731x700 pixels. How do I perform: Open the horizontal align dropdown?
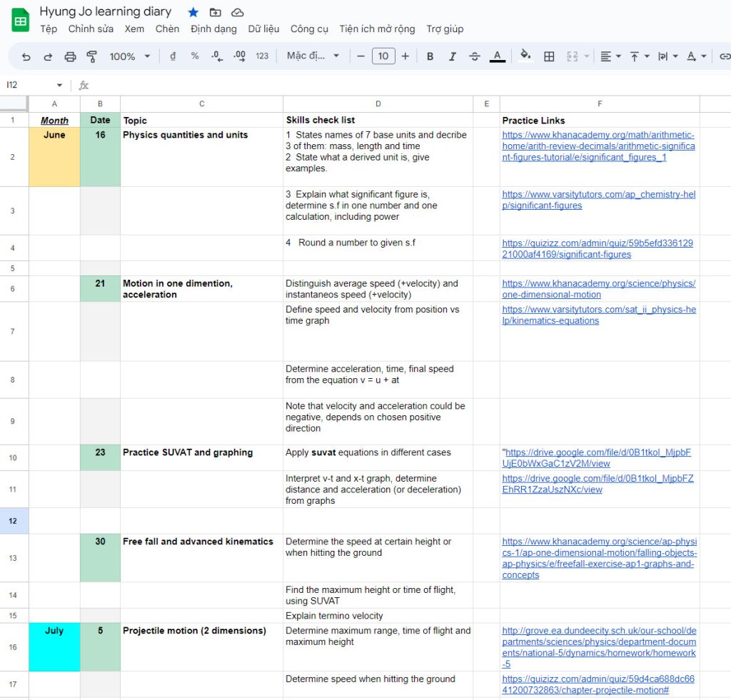(610, 56)
